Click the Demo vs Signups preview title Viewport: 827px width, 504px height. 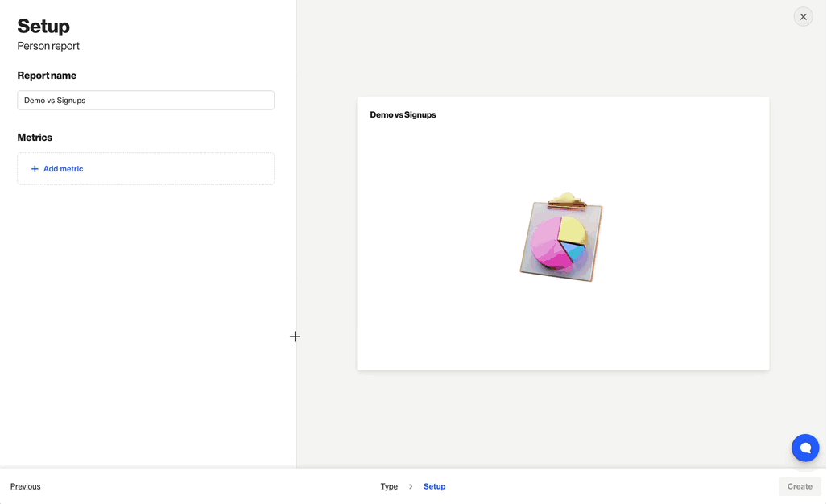pos(403,115)
